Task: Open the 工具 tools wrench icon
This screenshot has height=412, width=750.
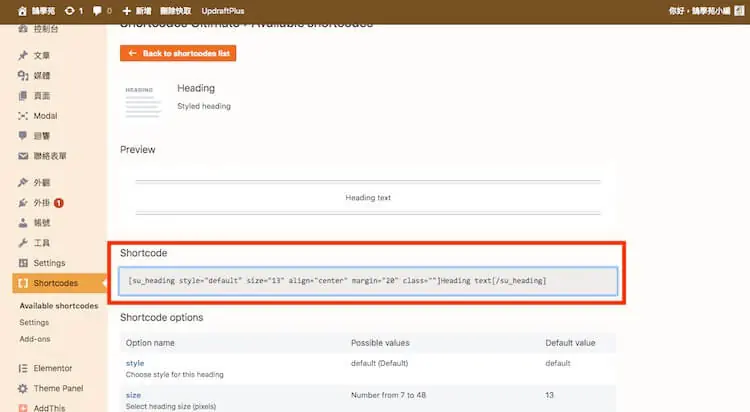Action: click(22, 243)
